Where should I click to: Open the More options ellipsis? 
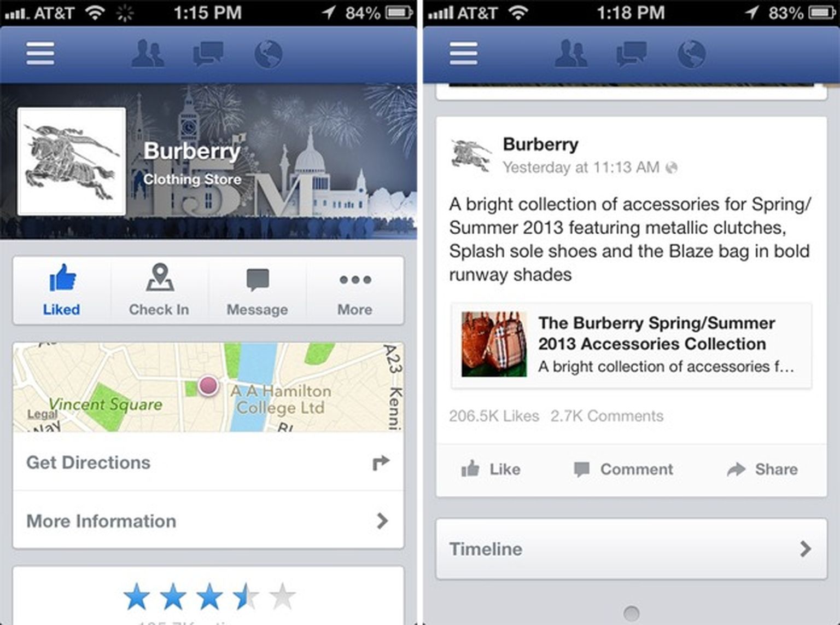click(x=355, y=290)
